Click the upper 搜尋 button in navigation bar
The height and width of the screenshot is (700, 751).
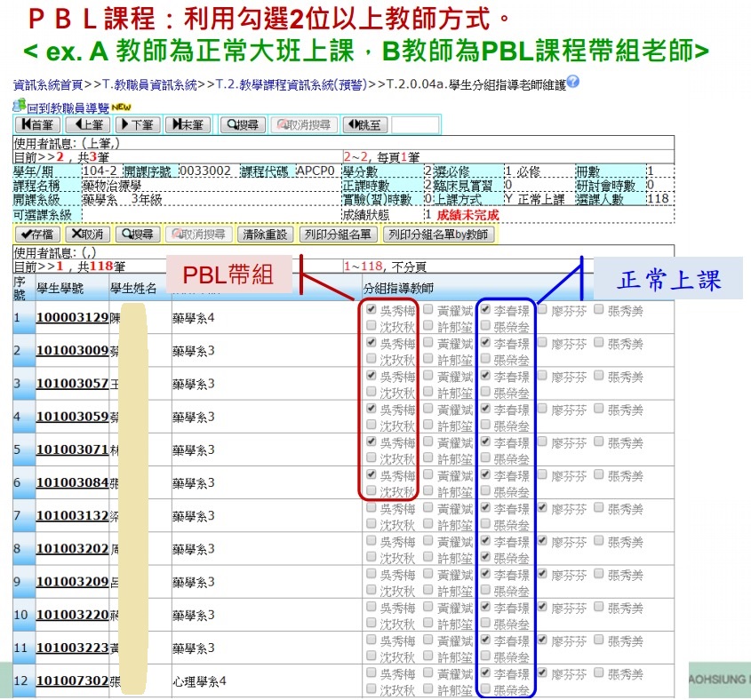pos(243,125)
